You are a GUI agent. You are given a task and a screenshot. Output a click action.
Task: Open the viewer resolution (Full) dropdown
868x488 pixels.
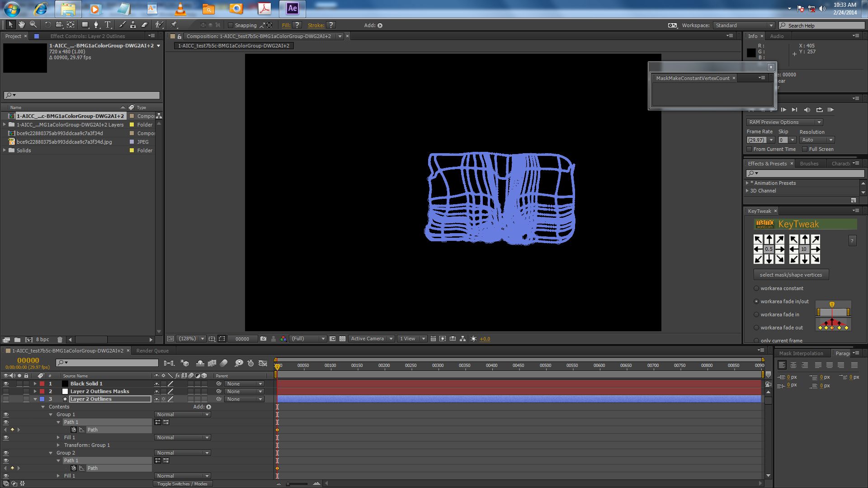[308, 338]
